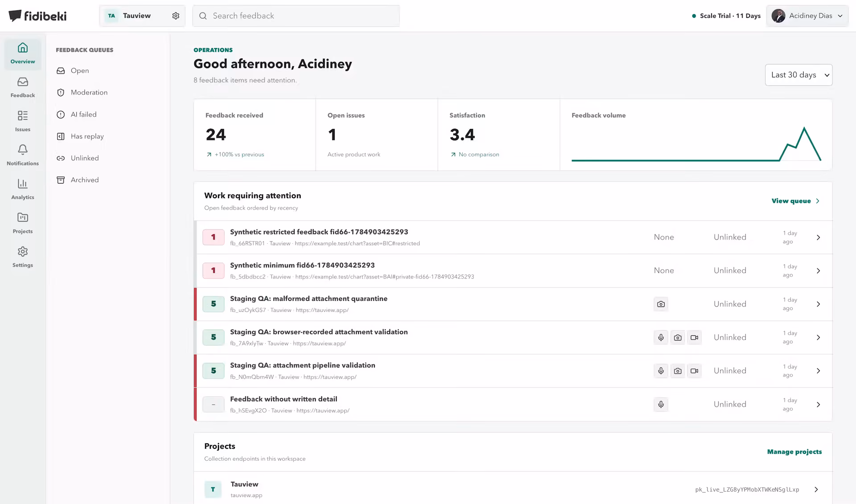This screenshot has width=856, height=504.
Task: Open the Last 30 days range dropdown
Action: pos(798,75)
